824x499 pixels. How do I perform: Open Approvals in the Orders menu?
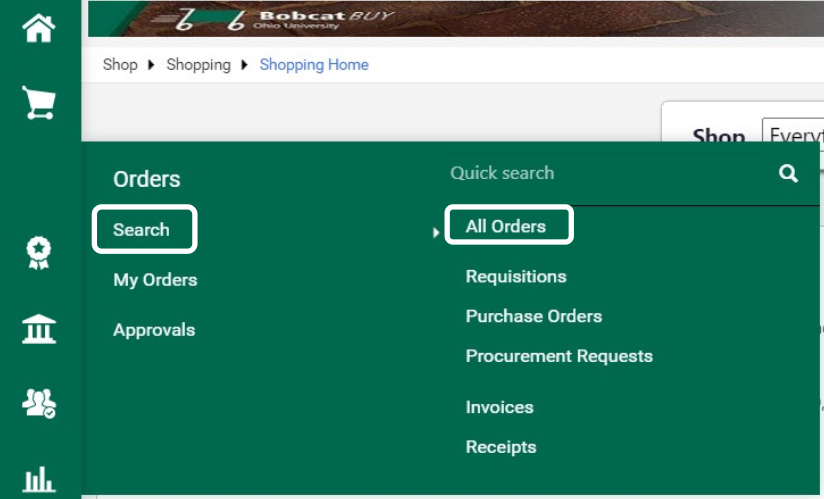[x=154, y=330]
